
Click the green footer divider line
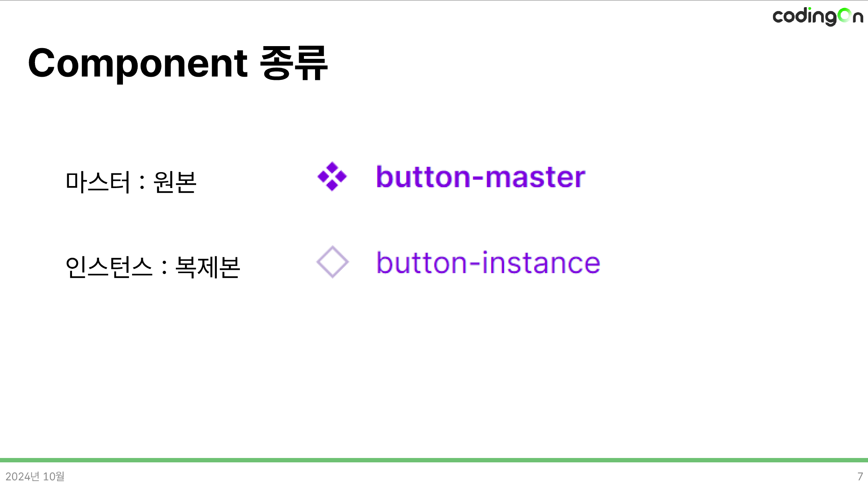coord(434,460)
